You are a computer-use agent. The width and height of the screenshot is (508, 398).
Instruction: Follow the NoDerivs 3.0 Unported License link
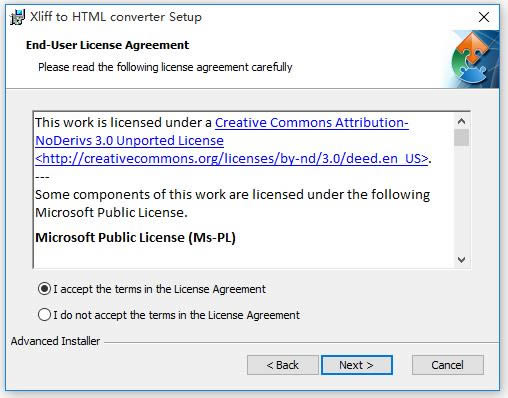(x=129, y=141)
